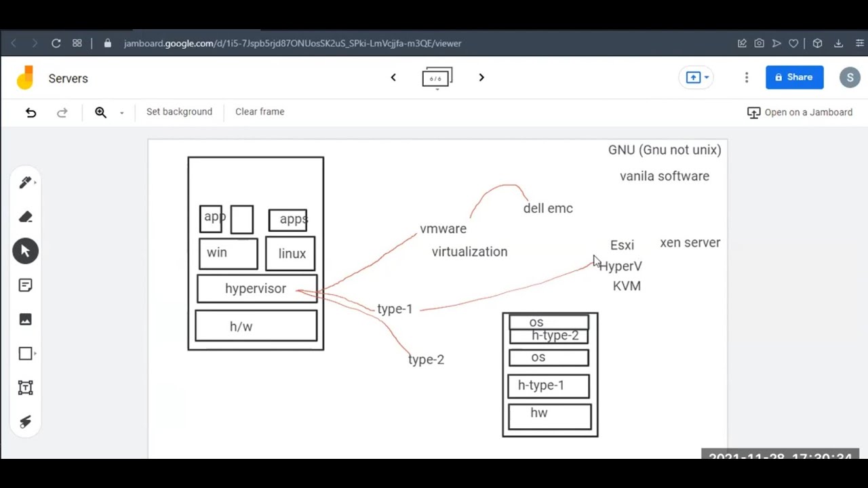Pick the Text box tool
This screenshot has height=488, width=868.
(26, 388)
